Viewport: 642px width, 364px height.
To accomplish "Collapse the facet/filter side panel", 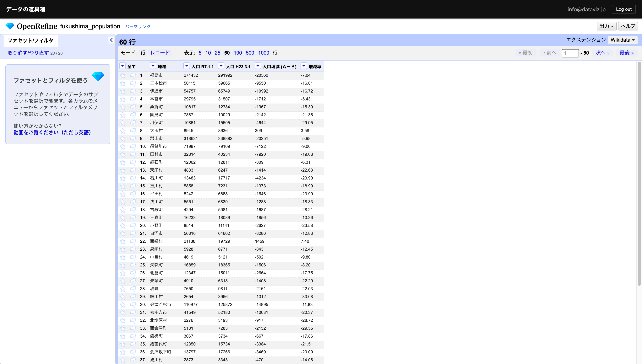I will (111, 40).
